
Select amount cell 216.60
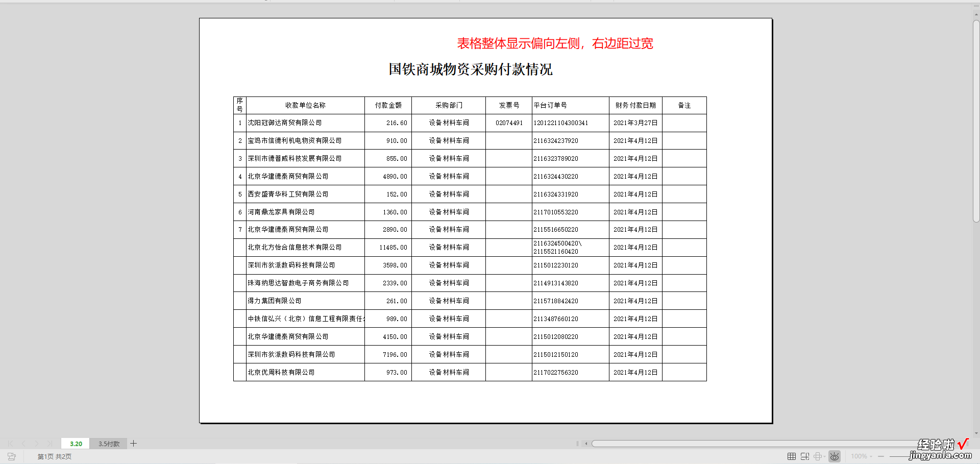(x=388, y=123)
